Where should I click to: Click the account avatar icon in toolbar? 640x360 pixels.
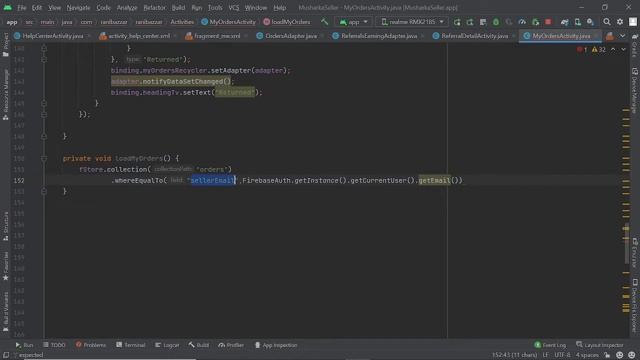tap(633, 22)
